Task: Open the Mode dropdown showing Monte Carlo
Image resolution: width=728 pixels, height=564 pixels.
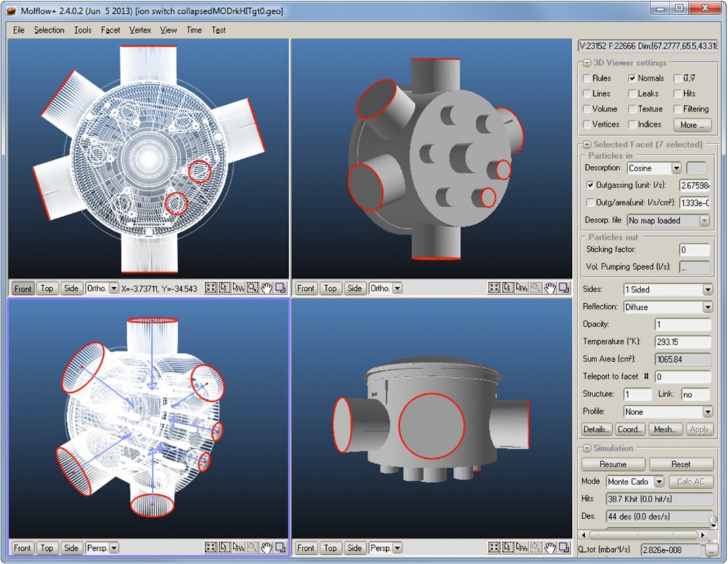Action: click(x=659, y=482)
